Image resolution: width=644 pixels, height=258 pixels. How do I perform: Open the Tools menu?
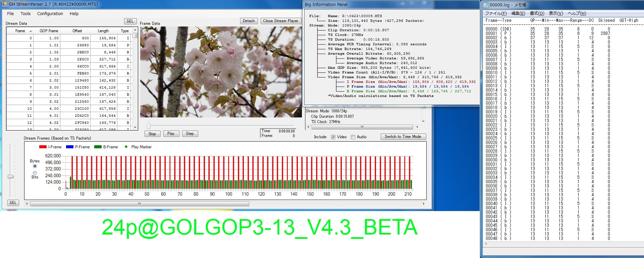pos(25,14)
